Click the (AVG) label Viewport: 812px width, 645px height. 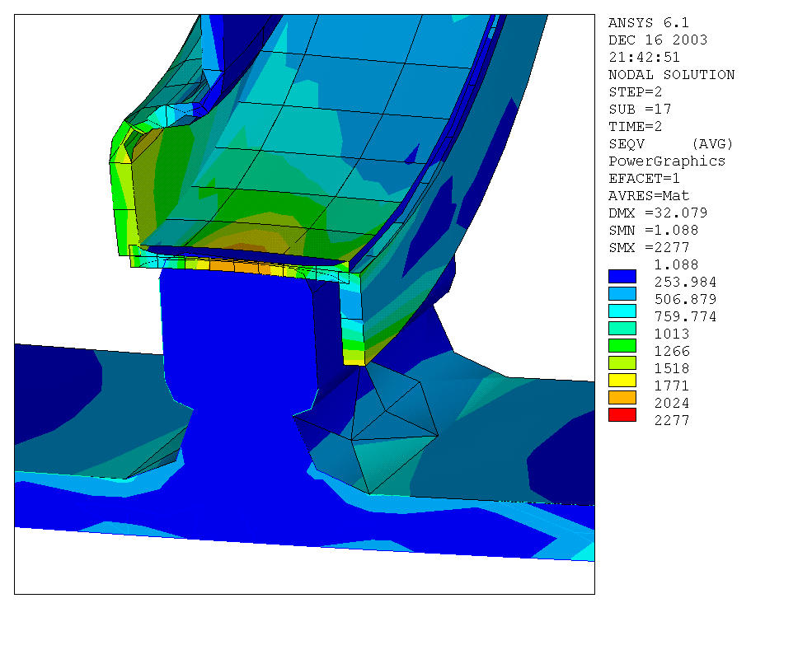[712, 144]
